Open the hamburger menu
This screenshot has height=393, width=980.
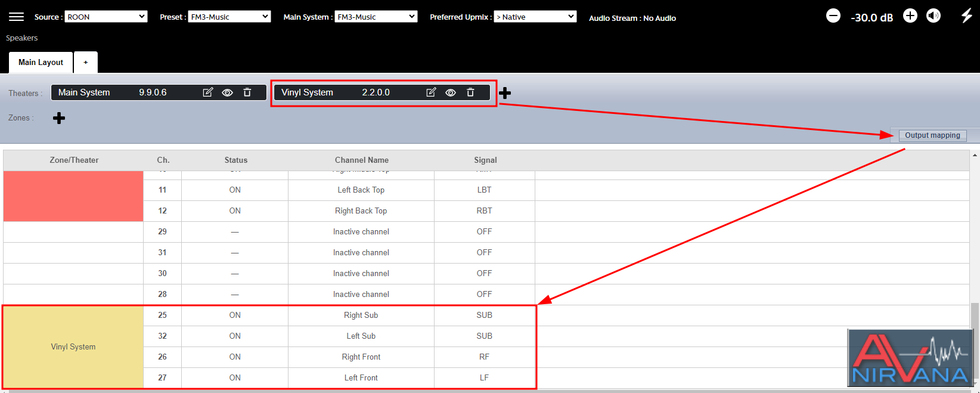pos(16,17)
